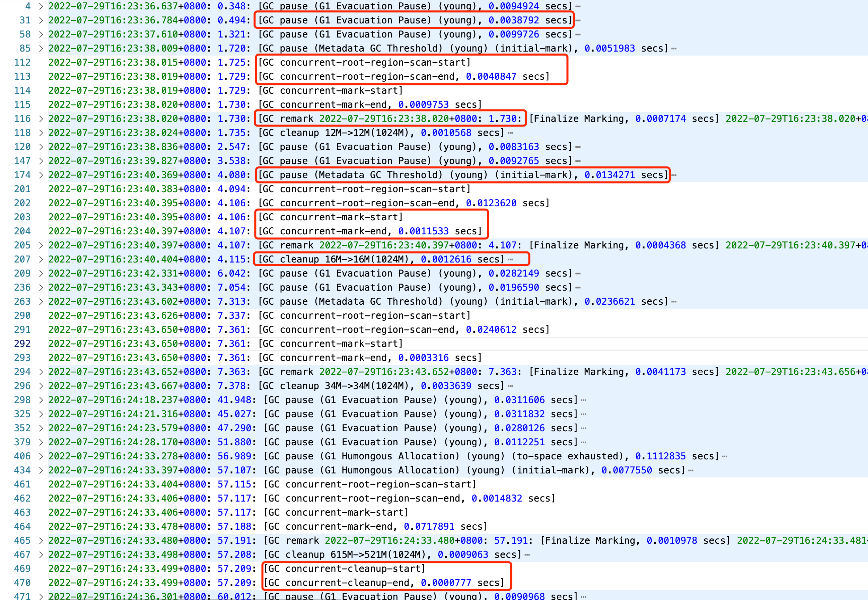Click the 0.0040847 duration on line 113
This screenshot has width=868, height=600.
point(491,77)
